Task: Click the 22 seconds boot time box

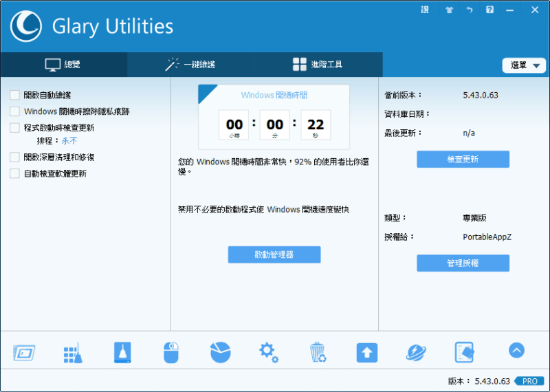Action: click(x=316, y=125)
